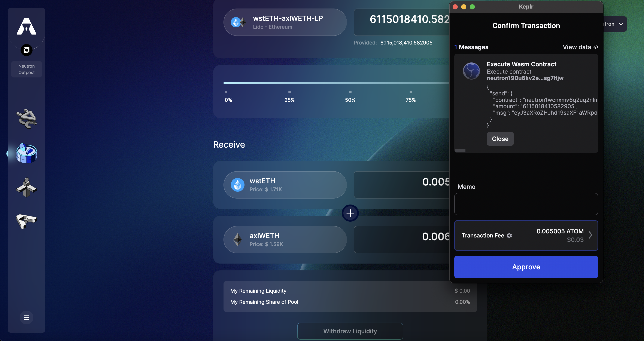The height and width of the screenshot is (341, 644).
Task: Open the hamburger menu in sidebar
Action: pyautogui.click(x=27, y=317)
